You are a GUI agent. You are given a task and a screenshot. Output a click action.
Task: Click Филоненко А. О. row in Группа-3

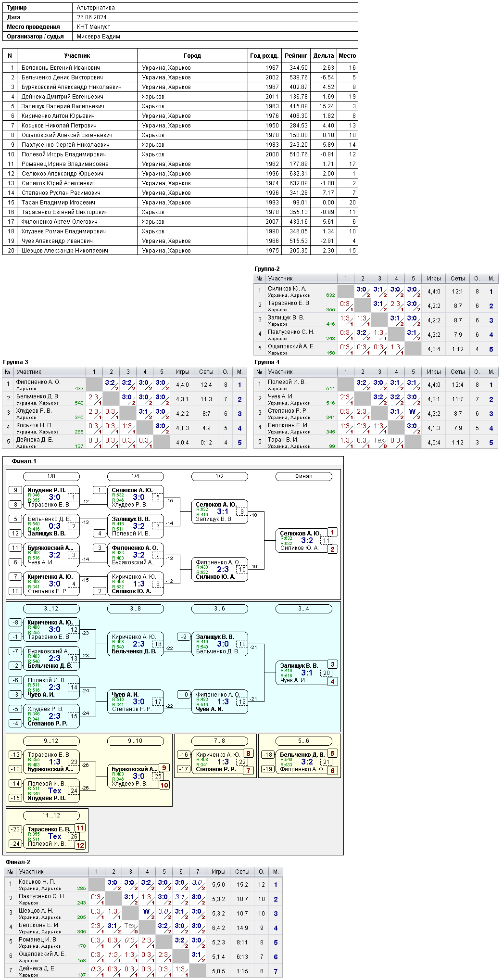125,384
